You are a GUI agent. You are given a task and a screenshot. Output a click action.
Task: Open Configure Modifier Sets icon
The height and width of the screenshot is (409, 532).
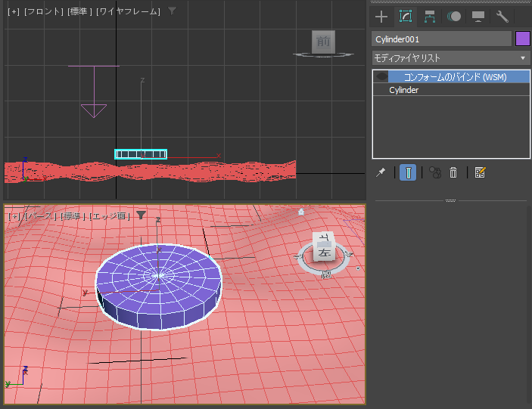coord(480,172)
